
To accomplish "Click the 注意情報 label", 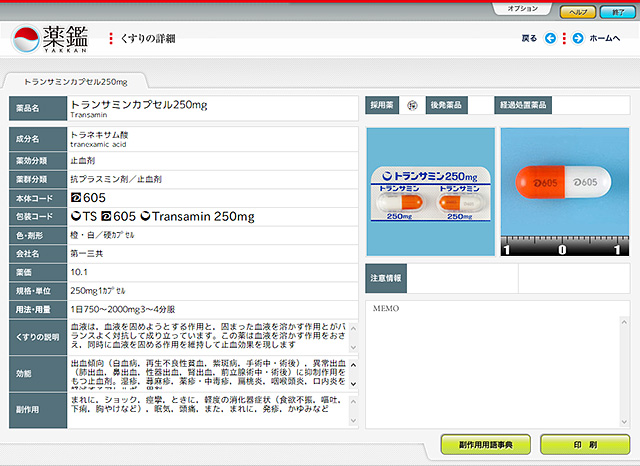I will (386, 278).
